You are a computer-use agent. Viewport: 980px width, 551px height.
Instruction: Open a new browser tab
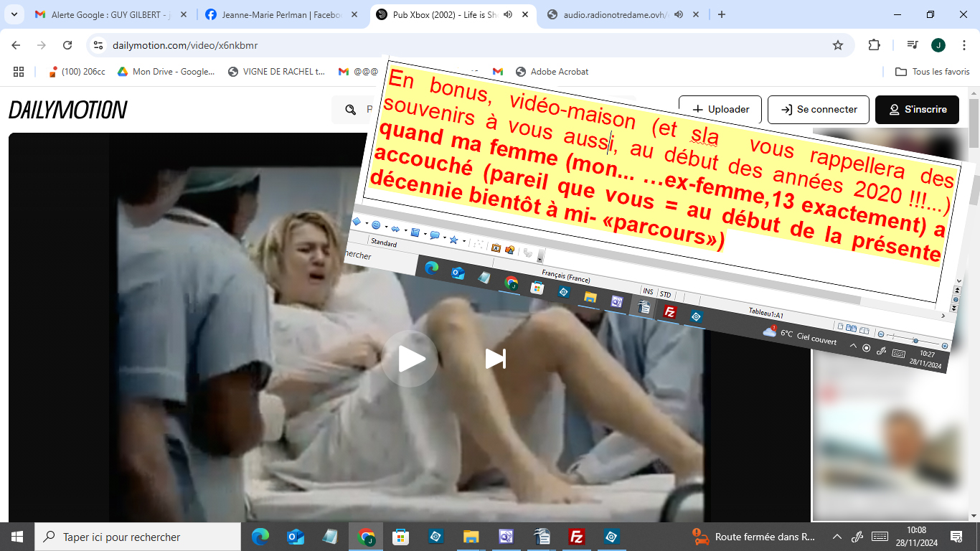click(722, 14)
